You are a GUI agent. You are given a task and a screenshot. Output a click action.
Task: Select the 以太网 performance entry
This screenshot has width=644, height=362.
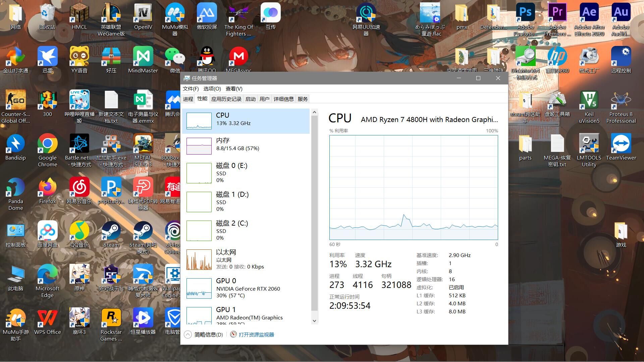pos(246,259)
